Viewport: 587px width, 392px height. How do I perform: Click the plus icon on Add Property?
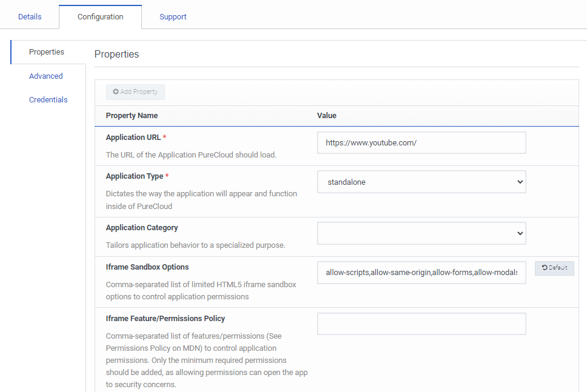116,92
